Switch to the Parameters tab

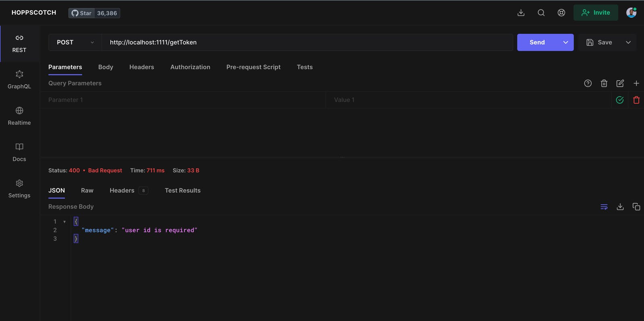pos(65,67)
